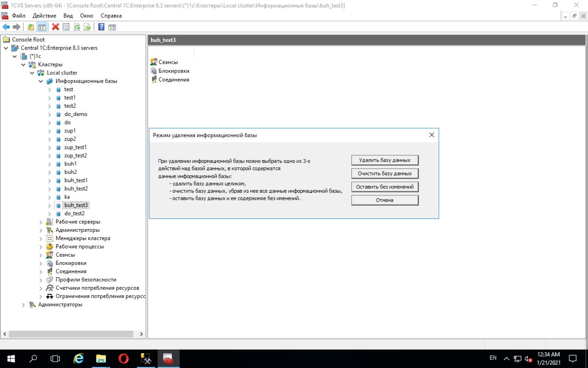Select the zup2 database in tree
The height and width of the screenshot is (368, 588).
(x=70, y=139)
